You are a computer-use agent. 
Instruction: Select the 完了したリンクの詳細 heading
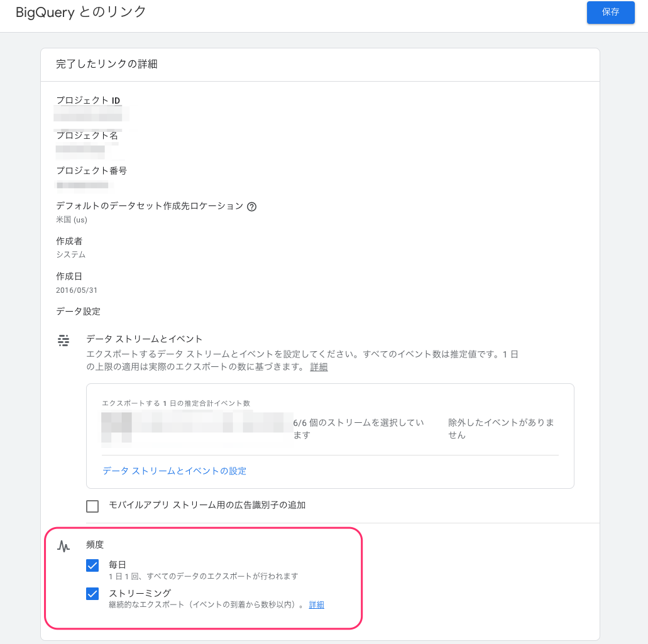click(107, 64)
